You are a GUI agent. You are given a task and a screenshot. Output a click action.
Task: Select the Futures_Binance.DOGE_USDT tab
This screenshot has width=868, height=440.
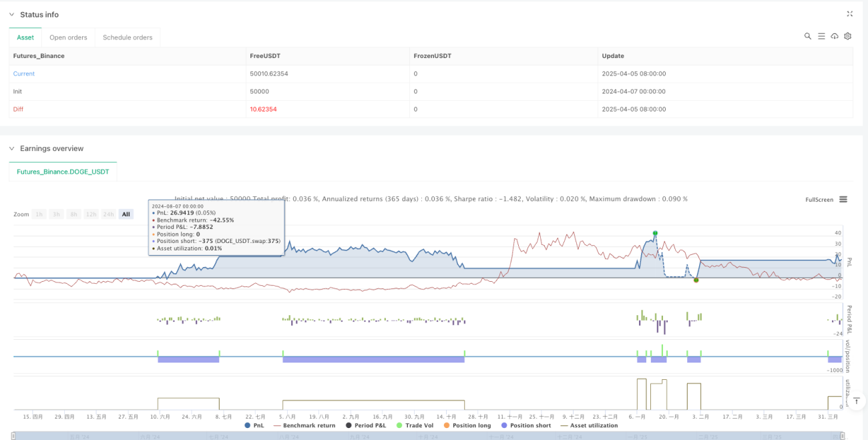[63, 172]
